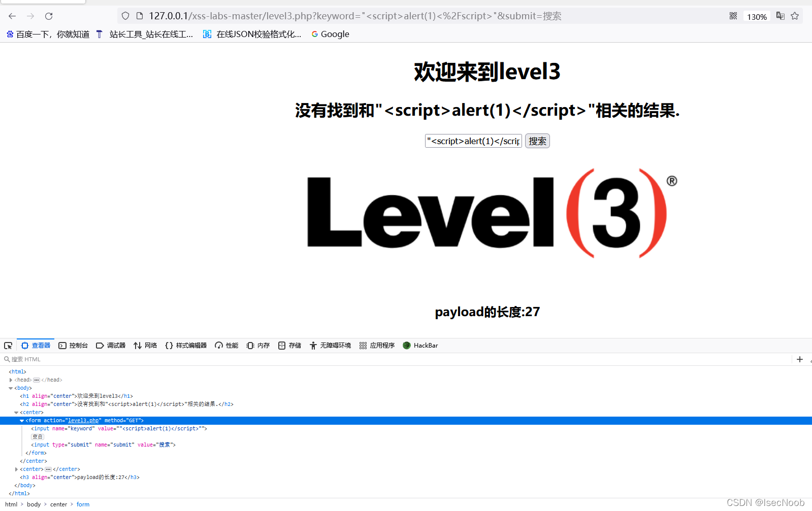Go back to the previous page
Image resolution: width=812 pixels, height=511 pixels.
12,16
